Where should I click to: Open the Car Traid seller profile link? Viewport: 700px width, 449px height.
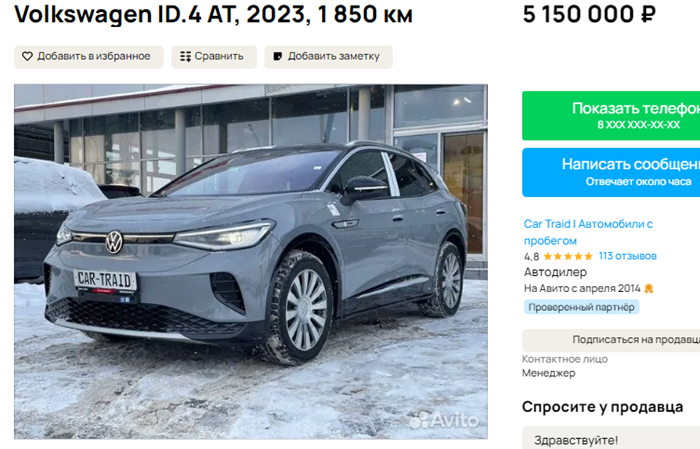click(588, 232)
